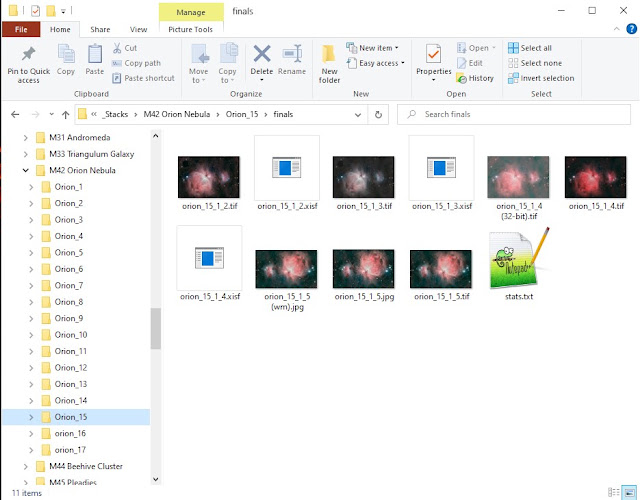Open the Move to command

[x=199, y=63]
